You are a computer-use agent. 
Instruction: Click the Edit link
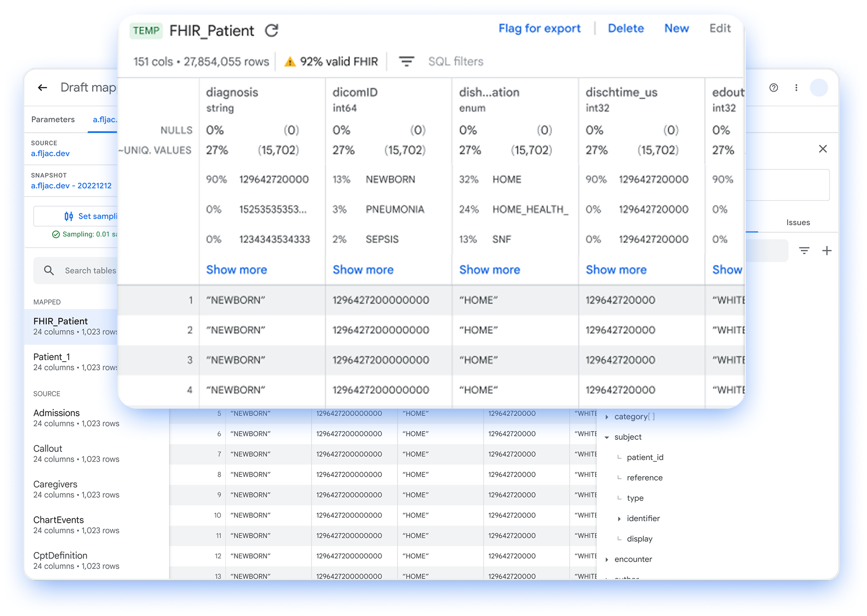click(x=720, y=28)
